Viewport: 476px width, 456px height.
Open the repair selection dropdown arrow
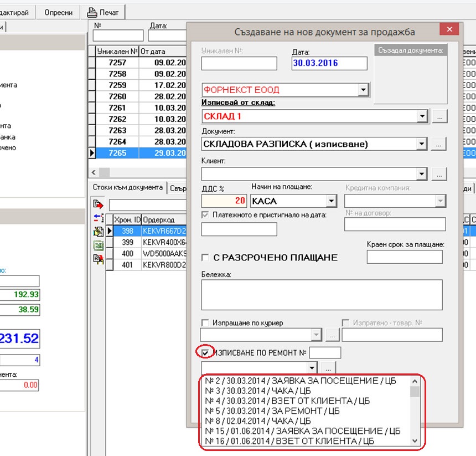pos(312,368)
